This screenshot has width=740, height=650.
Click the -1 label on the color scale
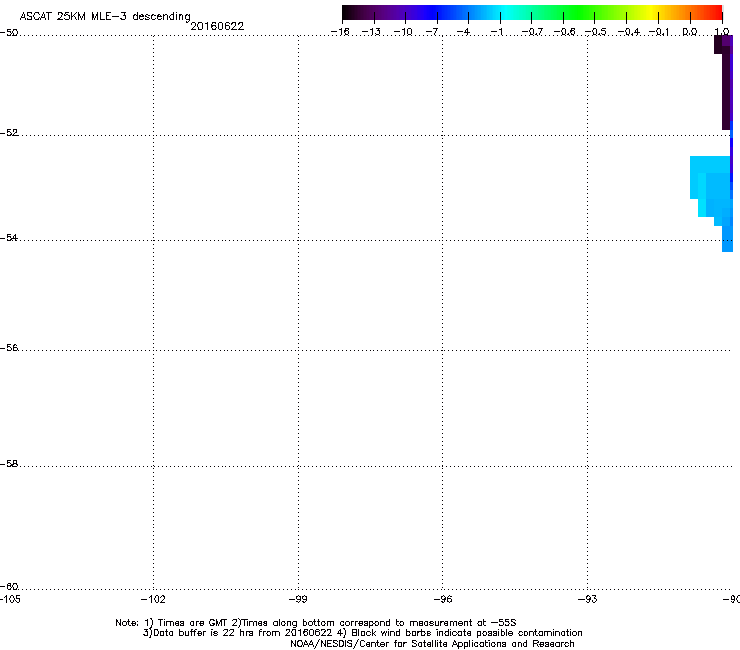click(496, 32)
